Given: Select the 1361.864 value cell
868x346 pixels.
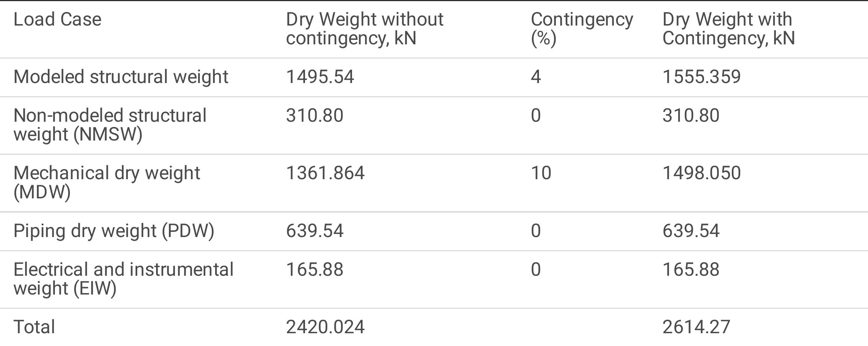Looking at the screenshot, I should (325, 173).
